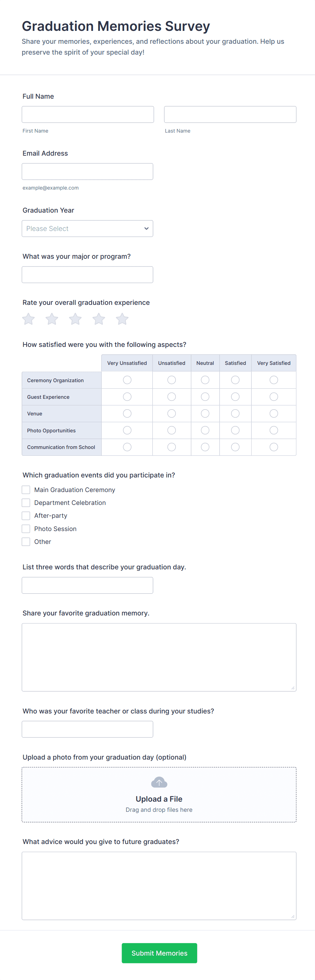Tick the After-party checkbox
Viewport: 315px width, 980px height.
point(26,515)
